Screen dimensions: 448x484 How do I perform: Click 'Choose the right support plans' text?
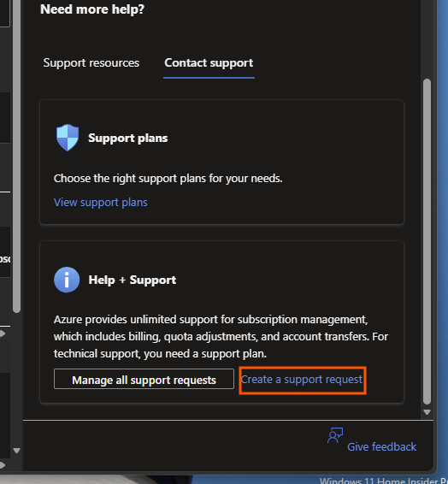[x=168, y=179]
